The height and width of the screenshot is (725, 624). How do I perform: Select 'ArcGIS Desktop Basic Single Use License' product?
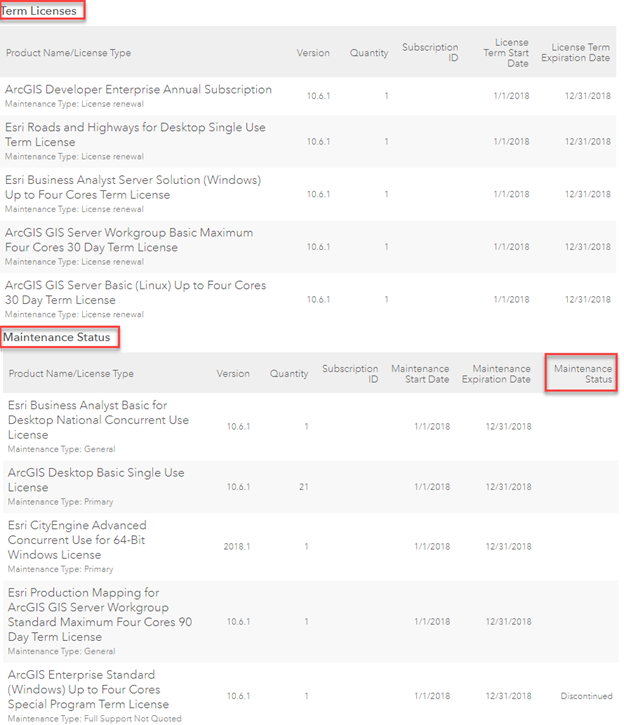[x=96, y=480]
